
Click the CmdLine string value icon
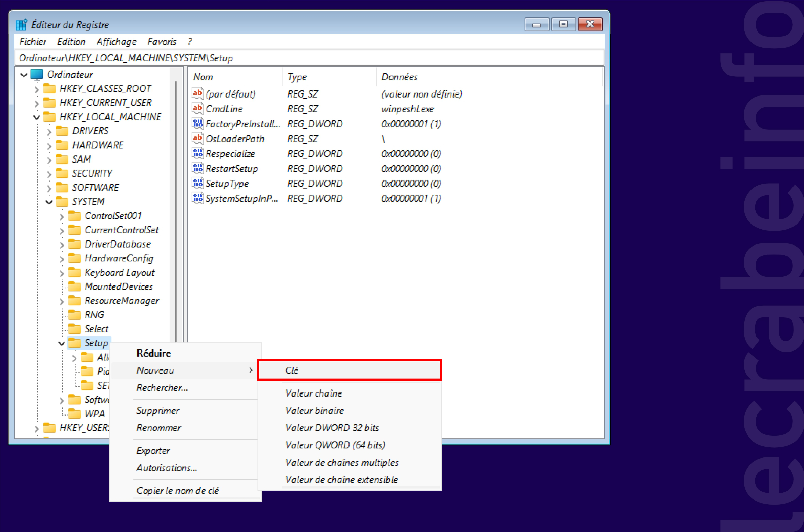(197, 108)
